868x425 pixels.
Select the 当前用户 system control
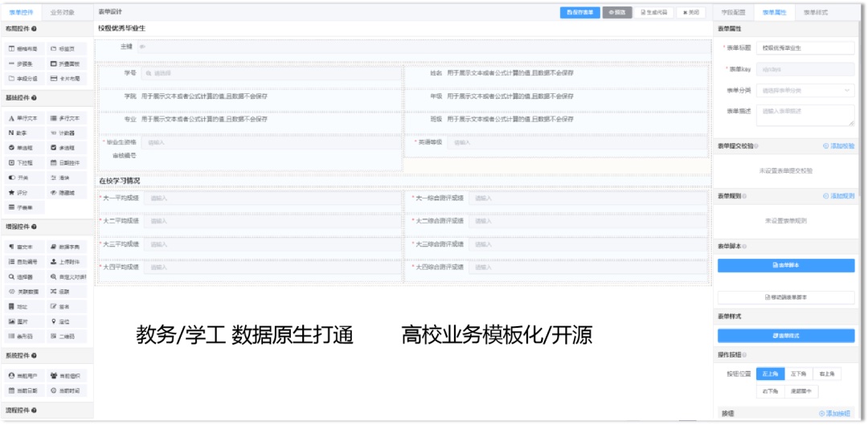click(23, 375)
